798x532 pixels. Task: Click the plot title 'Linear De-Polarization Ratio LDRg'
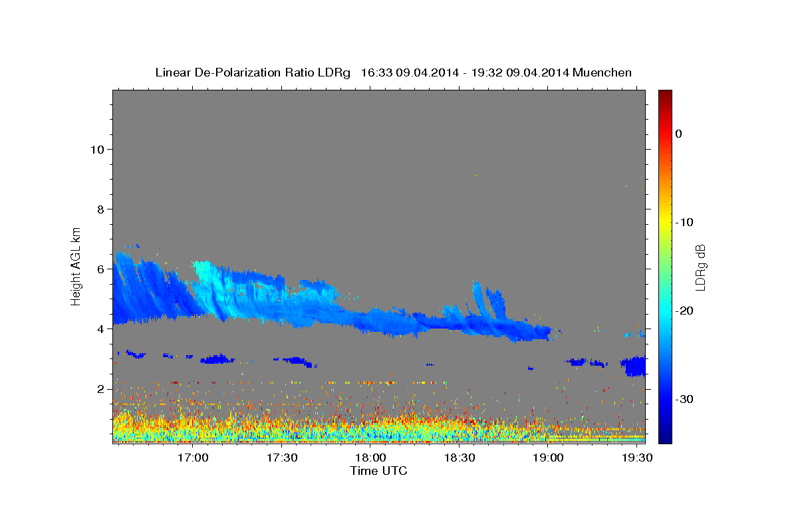(252, 72)
